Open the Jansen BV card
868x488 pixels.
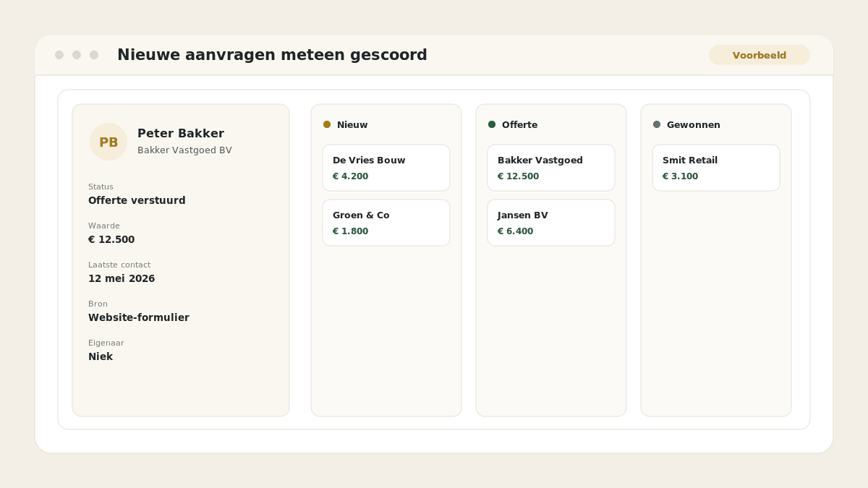(551, 223)
